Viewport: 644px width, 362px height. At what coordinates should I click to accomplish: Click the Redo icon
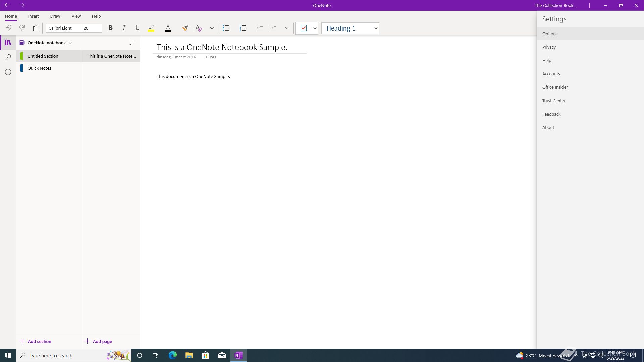[22, 28]
